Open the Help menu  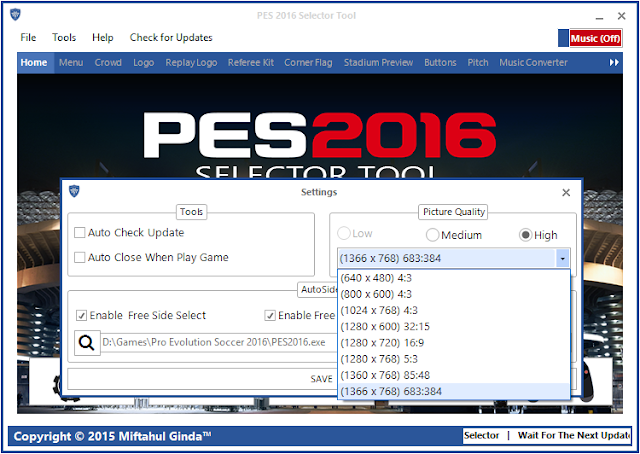(x=102, y=38)
